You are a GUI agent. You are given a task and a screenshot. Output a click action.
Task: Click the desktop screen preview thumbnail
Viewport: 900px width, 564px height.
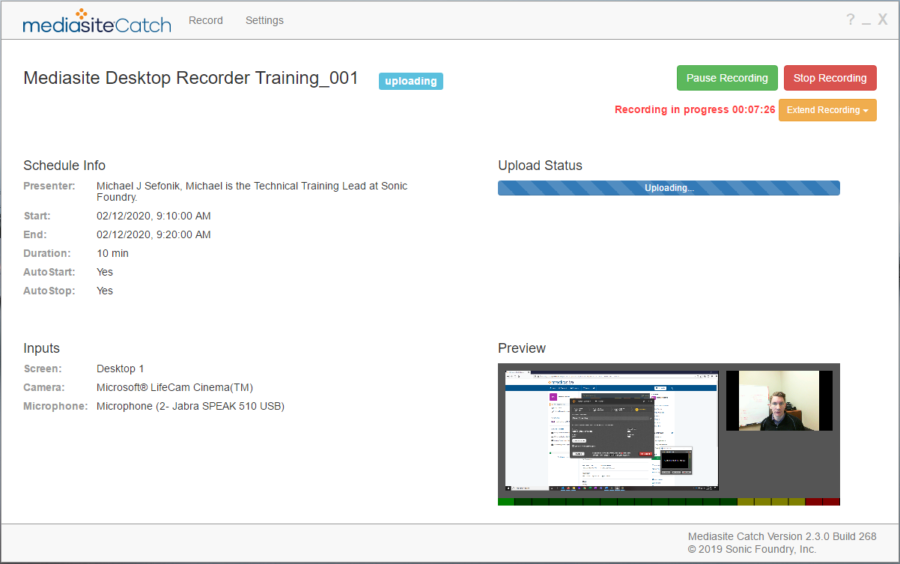coord(611,430)
